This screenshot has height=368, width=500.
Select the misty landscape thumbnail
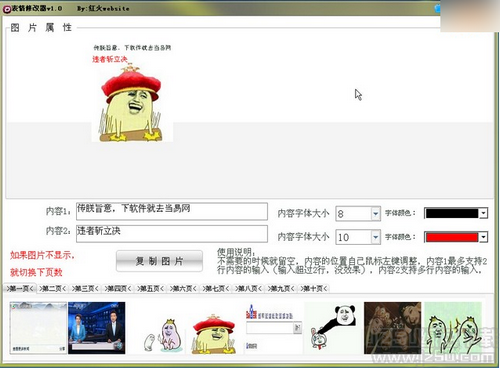[x=38, y=328]
